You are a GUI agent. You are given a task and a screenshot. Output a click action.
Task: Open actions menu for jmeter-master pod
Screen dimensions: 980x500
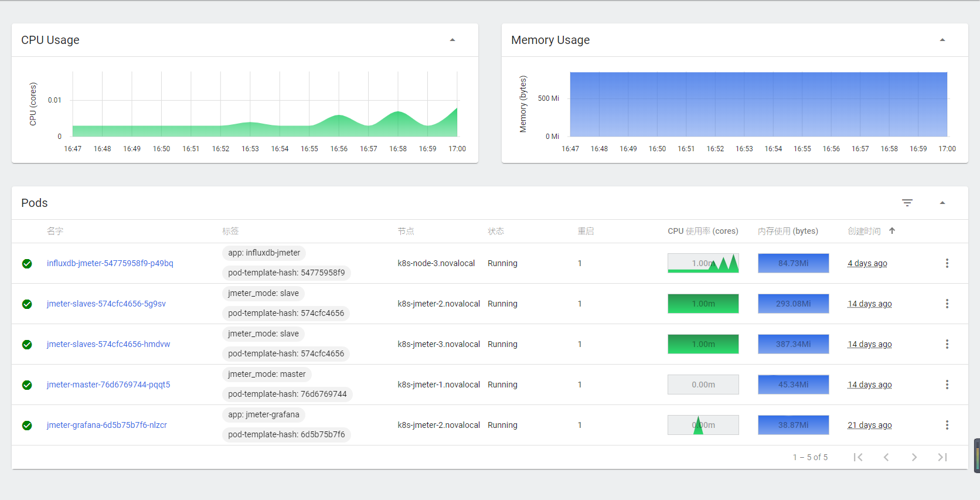tap(947, 385)
